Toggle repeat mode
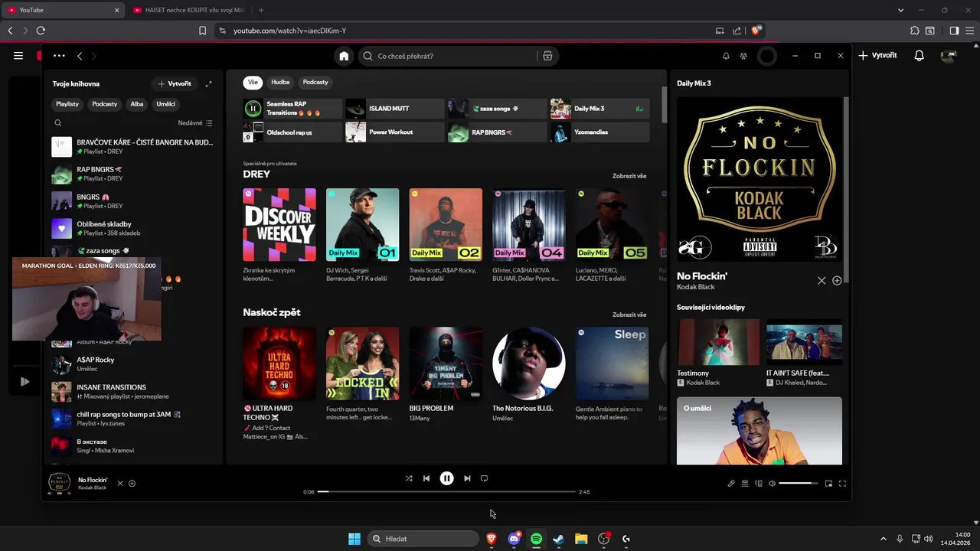 [484, 478]
